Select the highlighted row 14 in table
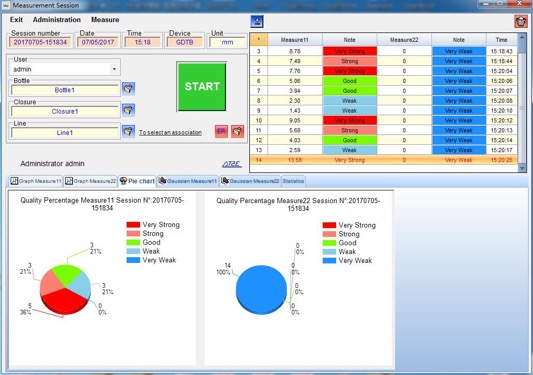The image size is (533, 375). [x=384, y=160]
